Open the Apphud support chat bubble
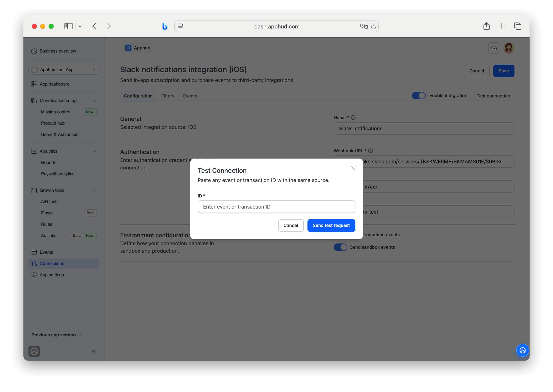 tap(522, 350)
